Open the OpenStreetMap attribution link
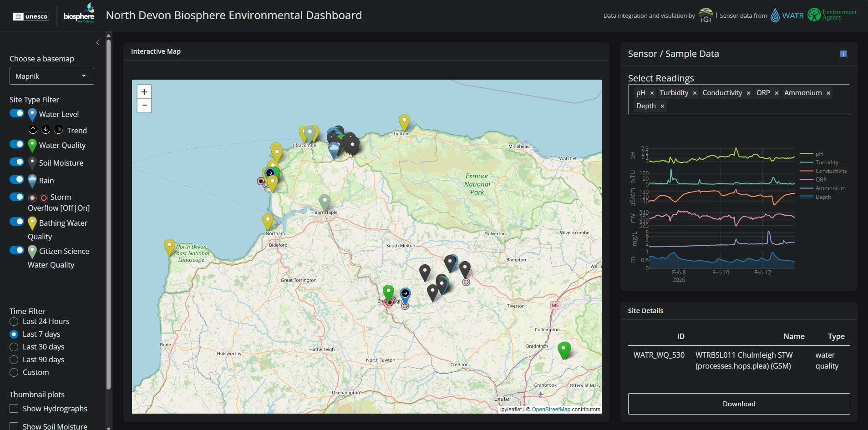 (x=550, y=409)
